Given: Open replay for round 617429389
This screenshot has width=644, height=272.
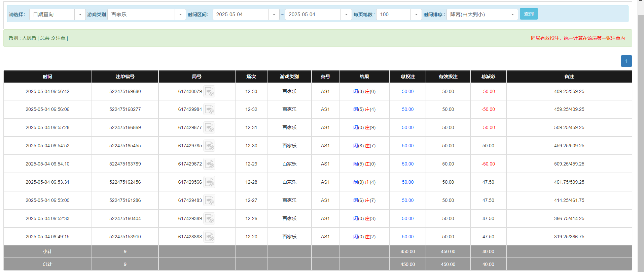Looking at the screenshot, I should [209, 219].
